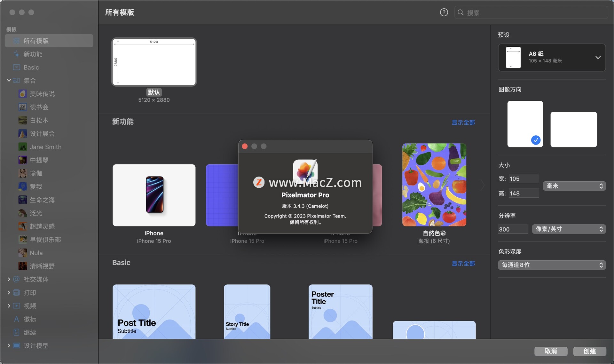Select Jane Smith label in the sidebar
Screen dimensions: 614x364
(x=46, y=147)
